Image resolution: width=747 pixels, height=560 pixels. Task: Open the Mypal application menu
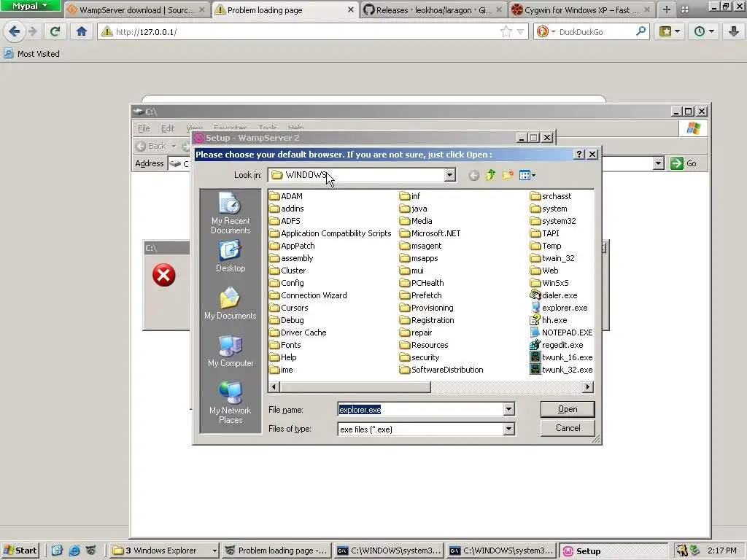click(x=30, y=6)
